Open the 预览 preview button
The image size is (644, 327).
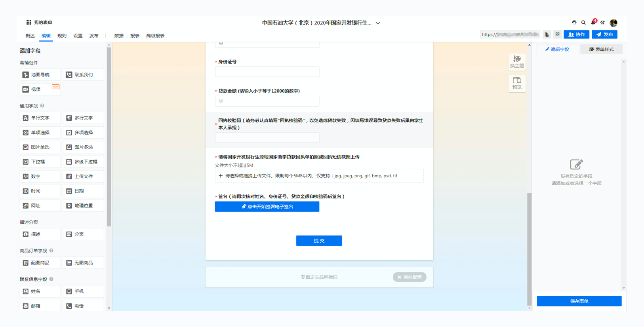click(517, 84)
